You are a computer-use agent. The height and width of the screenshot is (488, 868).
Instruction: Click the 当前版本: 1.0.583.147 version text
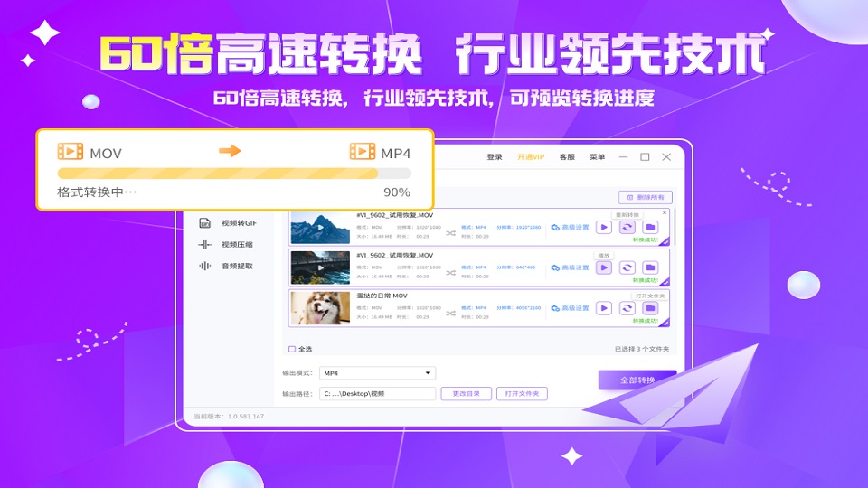click(229, 416)
